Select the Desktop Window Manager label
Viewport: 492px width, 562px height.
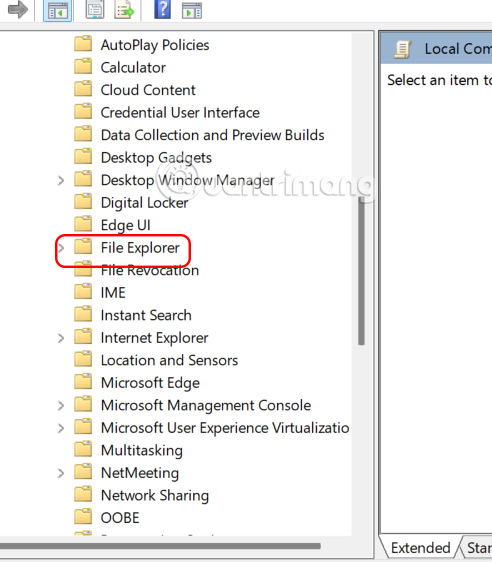[x=187, y=180]
